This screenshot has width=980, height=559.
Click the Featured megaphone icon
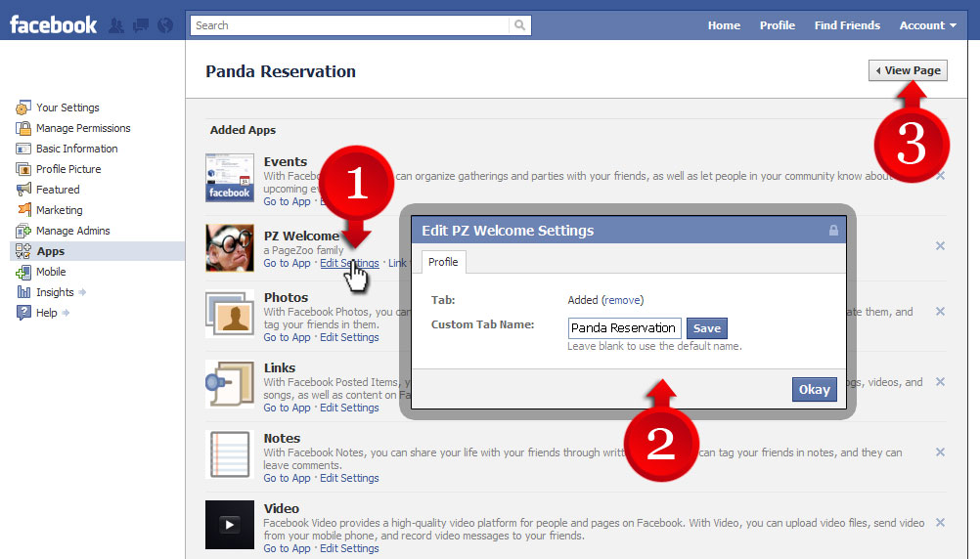[23, 190]
